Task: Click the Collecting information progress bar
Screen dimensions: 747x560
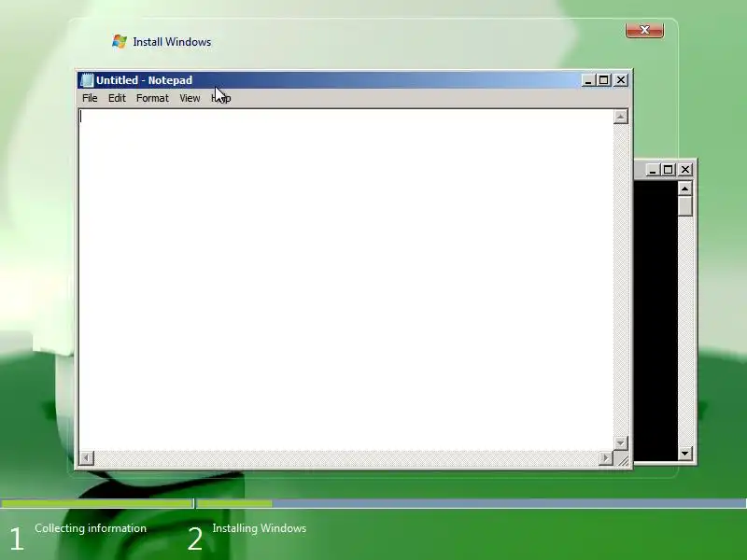Action: (97, 503)
